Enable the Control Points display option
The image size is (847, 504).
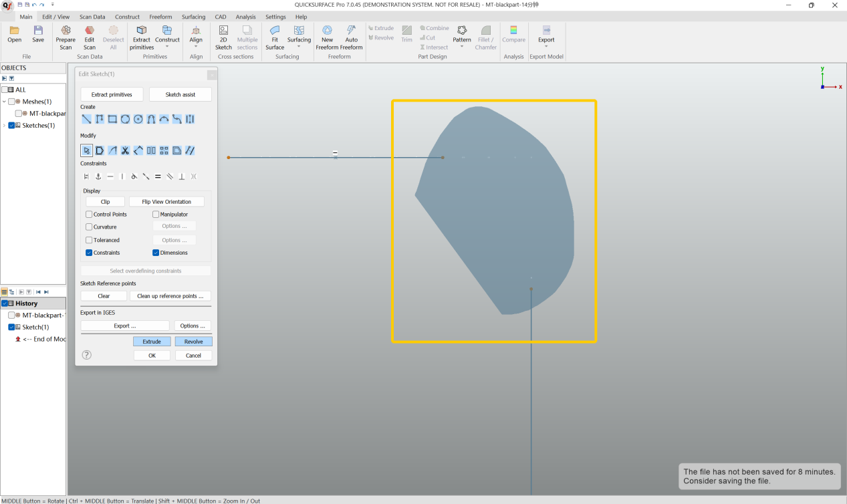click(88, 214)
